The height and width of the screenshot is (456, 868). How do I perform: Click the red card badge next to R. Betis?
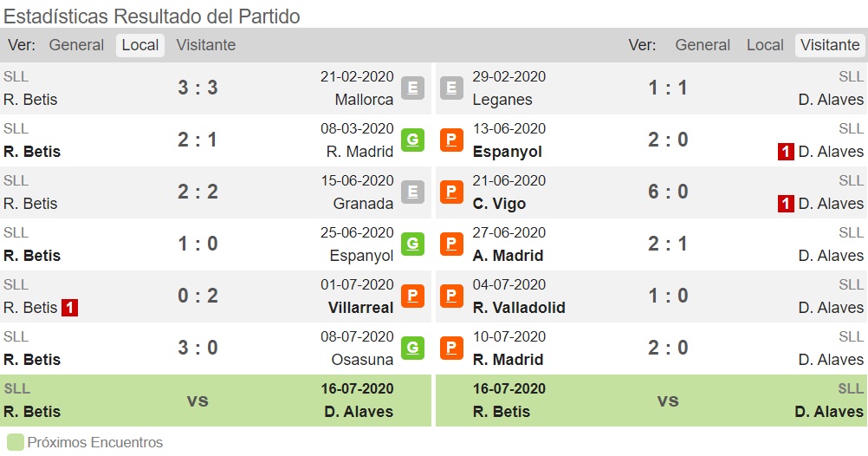(x=69, y=308)
